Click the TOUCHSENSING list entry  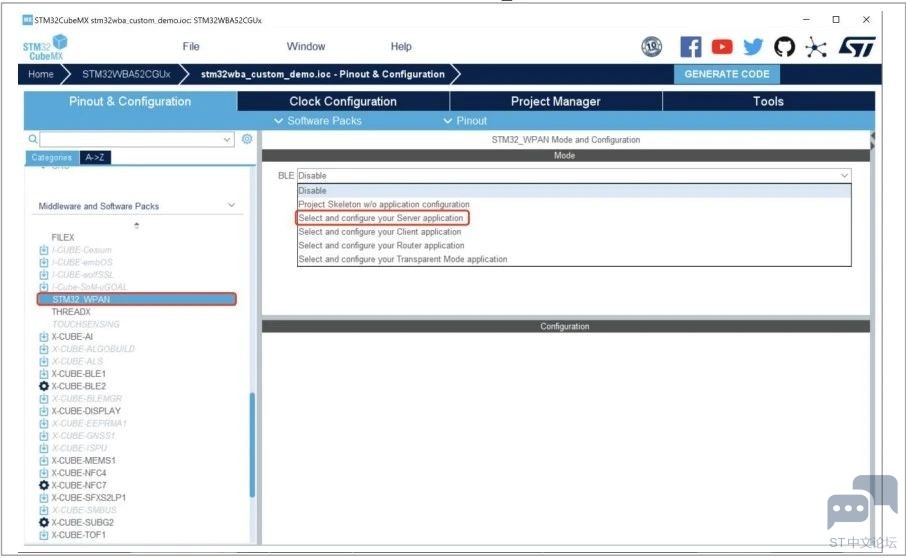click(x=86, y=324)
